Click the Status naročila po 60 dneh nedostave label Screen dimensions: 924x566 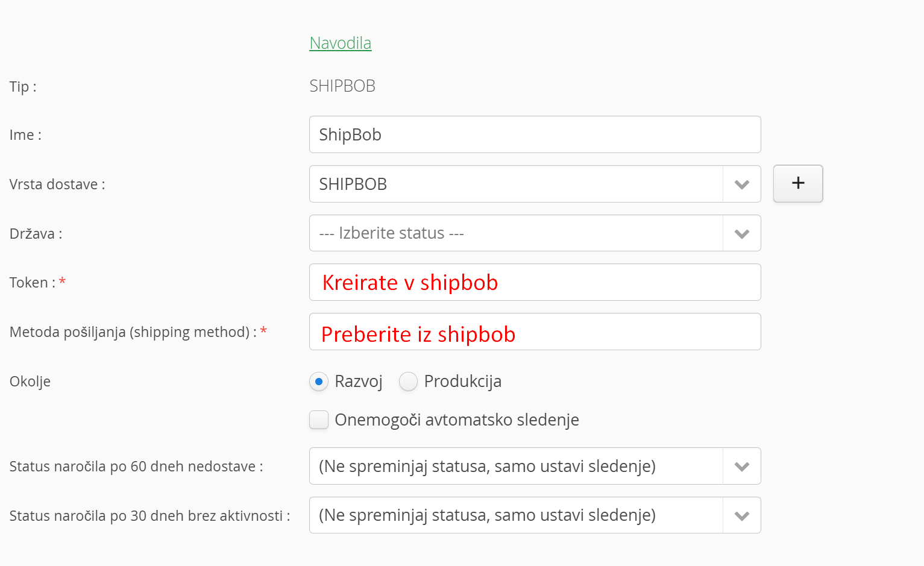[136, 467]
